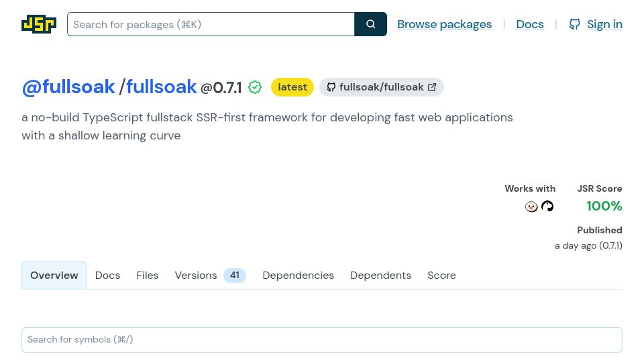
Task: Click the @0.7.1 version text
Action: (x=221, y=88)
